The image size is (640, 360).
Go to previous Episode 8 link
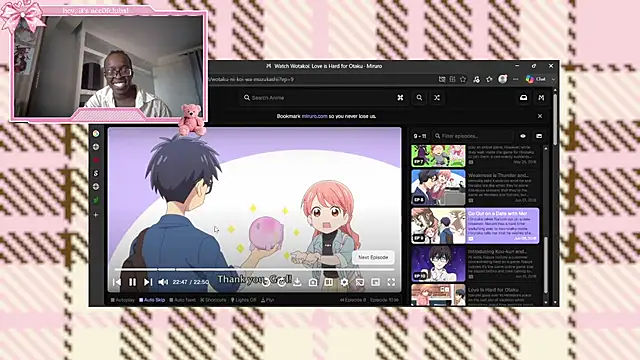pos(353,300)
